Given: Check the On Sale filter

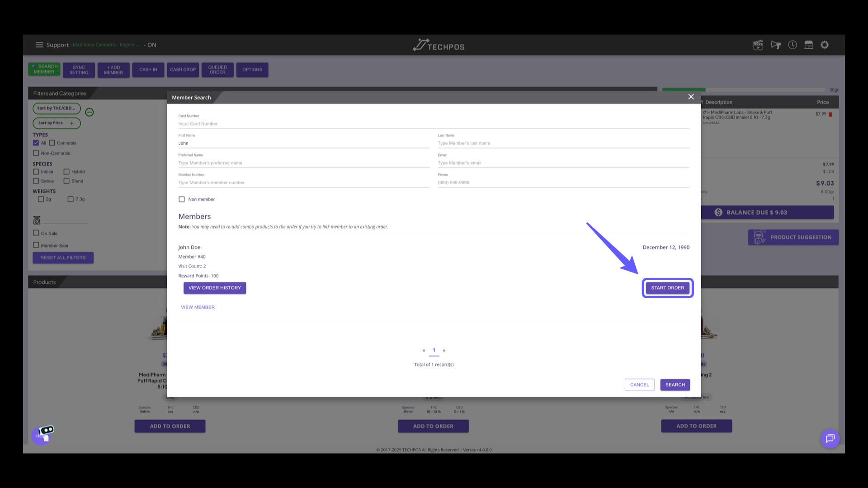Looking at the screenshot, I should (36, 233).
